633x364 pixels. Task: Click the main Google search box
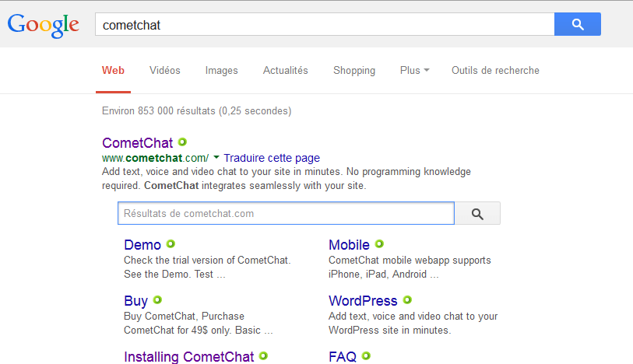(x=324, y=24)
